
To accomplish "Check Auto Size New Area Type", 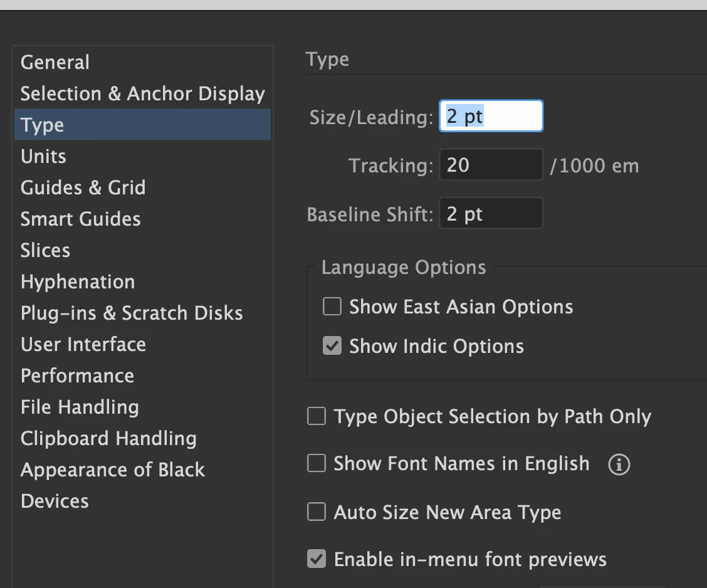I will (x=317, y=512).
